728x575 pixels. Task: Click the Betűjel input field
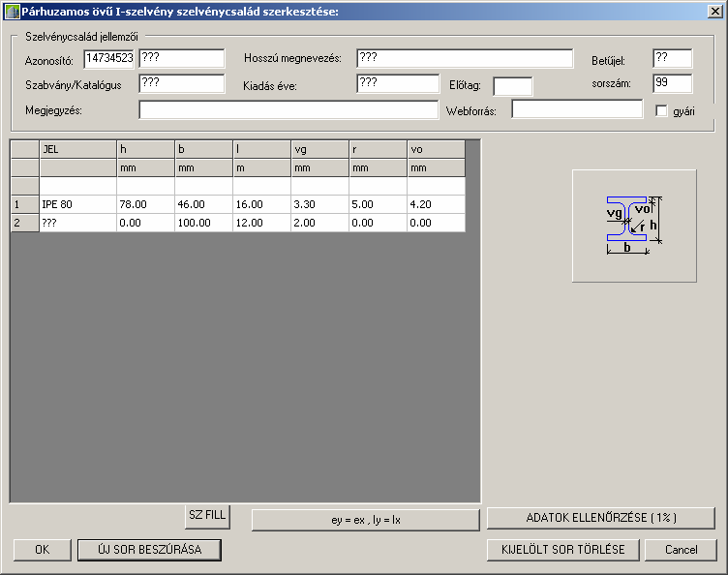point(672,58)
